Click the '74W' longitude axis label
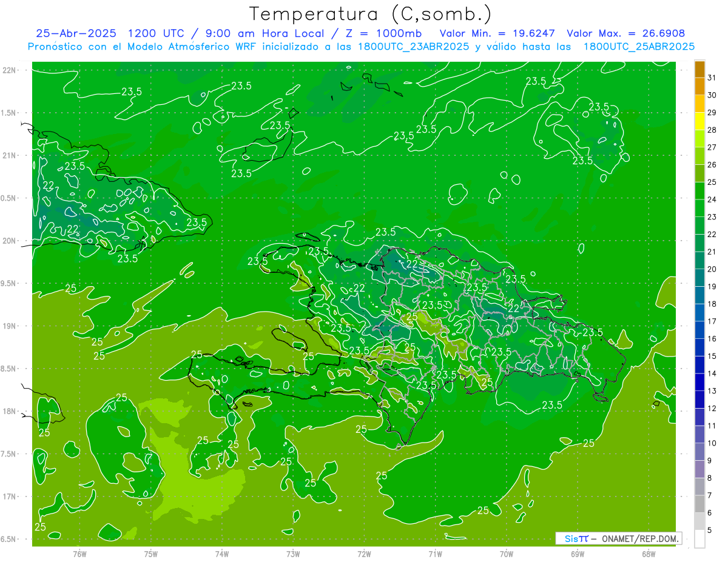 point(222,554)
